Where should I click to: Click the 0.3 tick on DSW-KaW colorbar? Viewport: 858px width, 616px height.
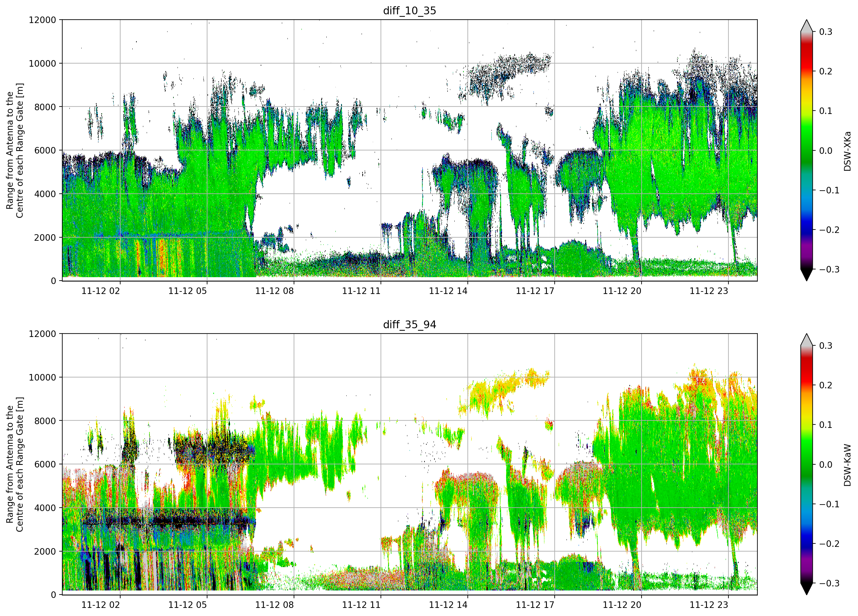tap(826, 346)
